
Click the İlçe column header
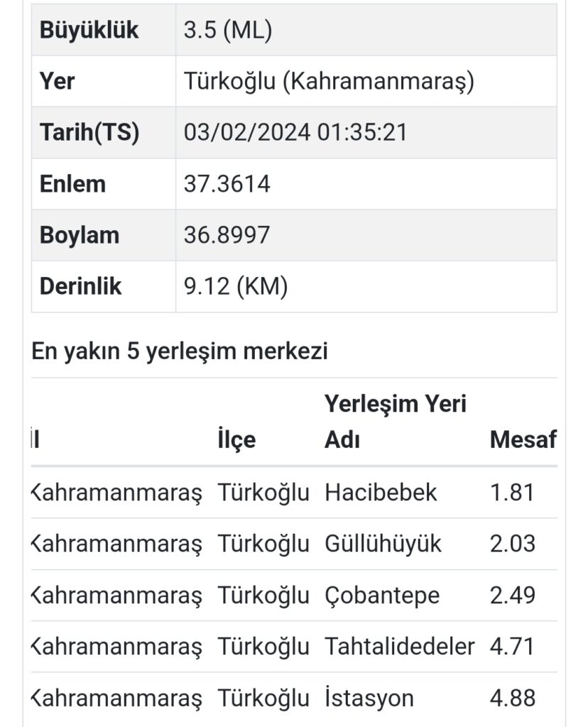point(236,440)
